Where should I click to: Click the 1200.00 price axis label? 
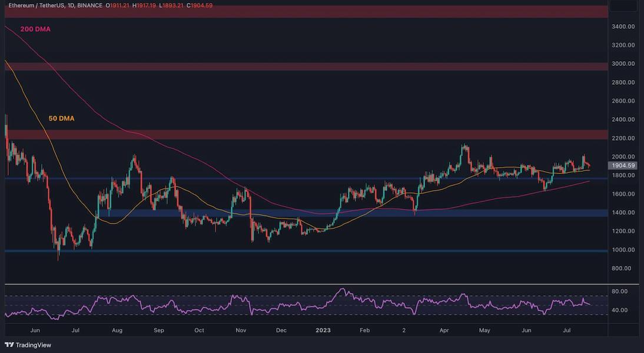(623, 231)
